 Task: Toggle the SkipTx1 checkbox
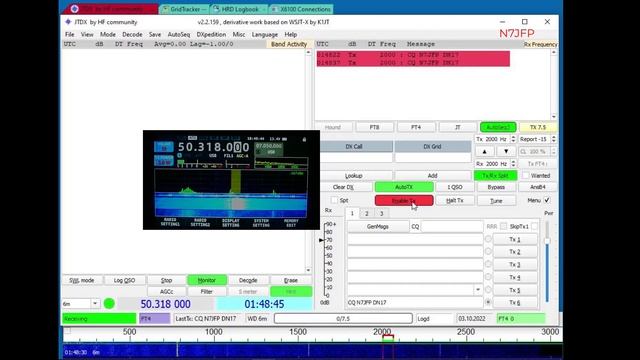tap(535, 226)
